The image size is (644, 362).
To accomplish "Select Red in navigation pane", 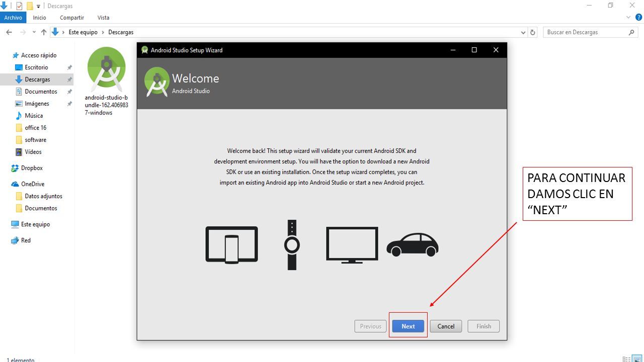I will click(x=26, y=240).
